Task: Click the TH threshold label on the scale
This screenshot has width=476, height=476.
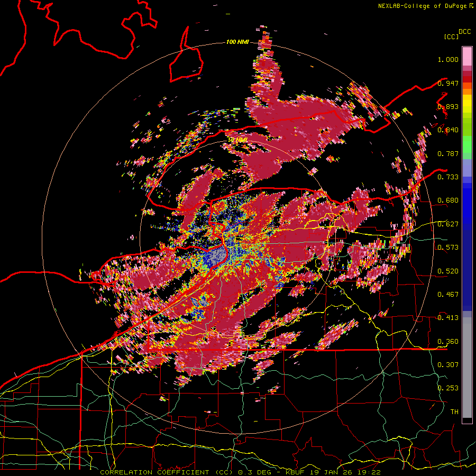Action: point(454,411)
